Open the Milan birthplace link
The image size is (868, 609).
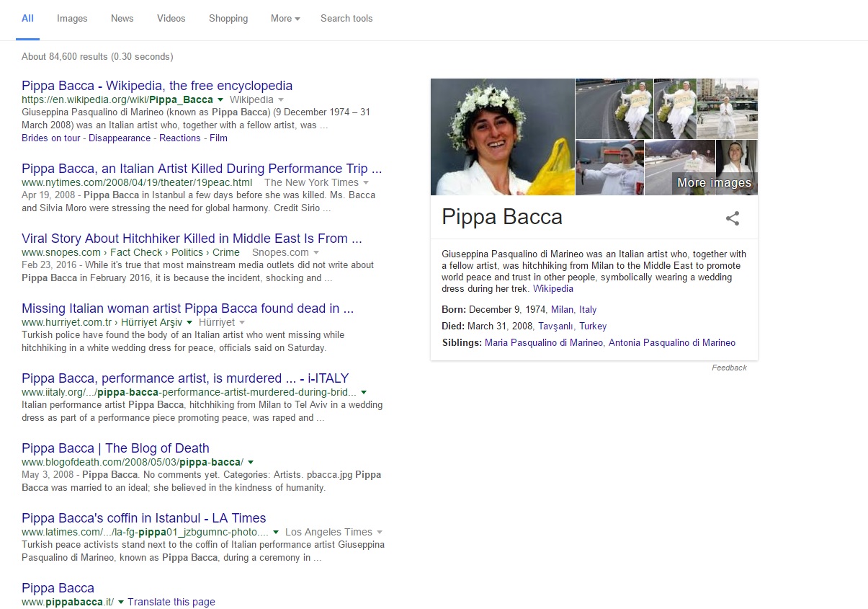(562, 310)
